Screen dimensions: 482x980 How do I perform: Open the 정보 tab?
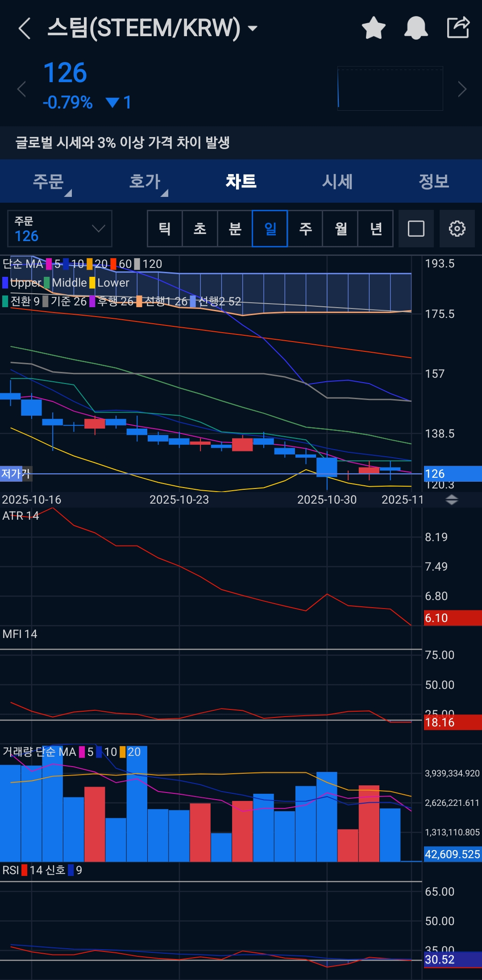(x=434, y=181)
